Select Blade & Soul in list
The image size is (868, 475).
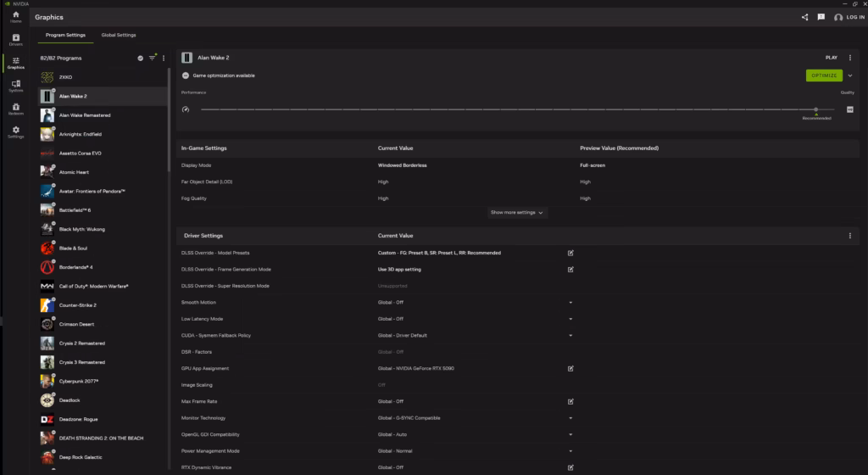click(x=103, y=249)
